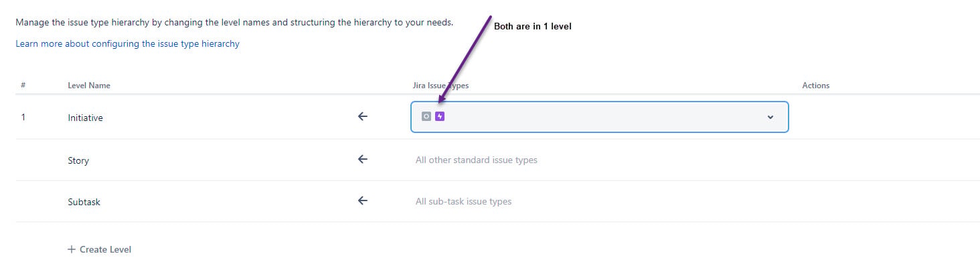The width and height of the screenshot is (980, 272).
Task: Click the plus icon for Create Level
Action: 72,249
